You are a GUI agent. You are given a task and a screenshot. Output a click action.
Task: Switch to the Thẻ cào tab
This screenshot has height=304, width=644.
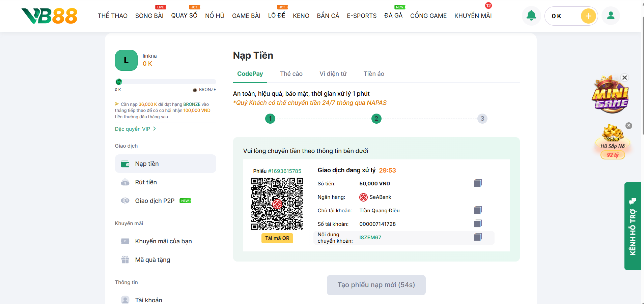coord(291,74)
